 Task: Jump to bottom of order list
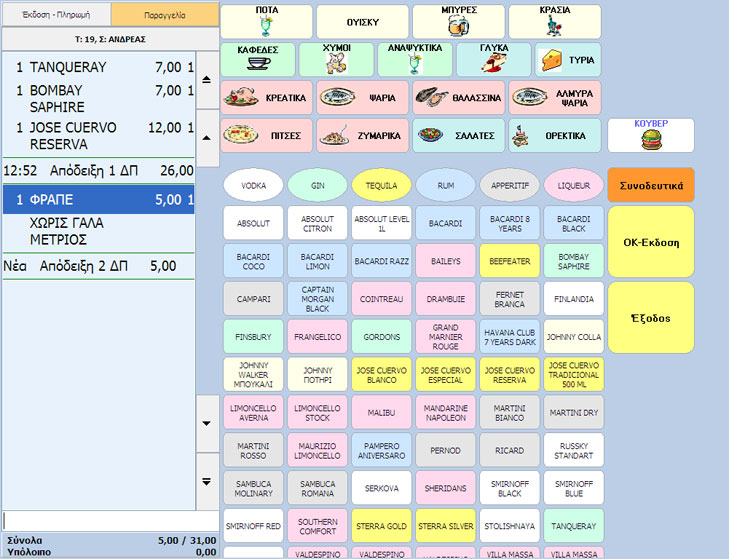pos(206,481)
